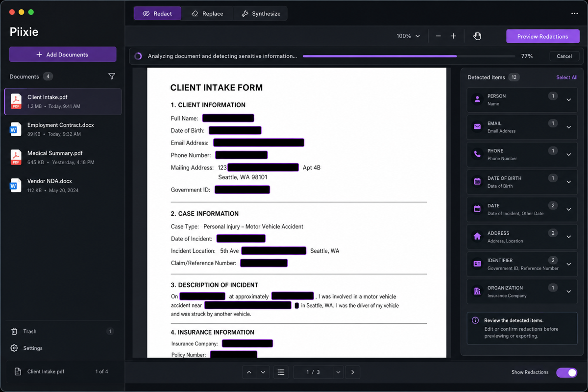Click the Documents count badge showing 4

tap(48, 76)
